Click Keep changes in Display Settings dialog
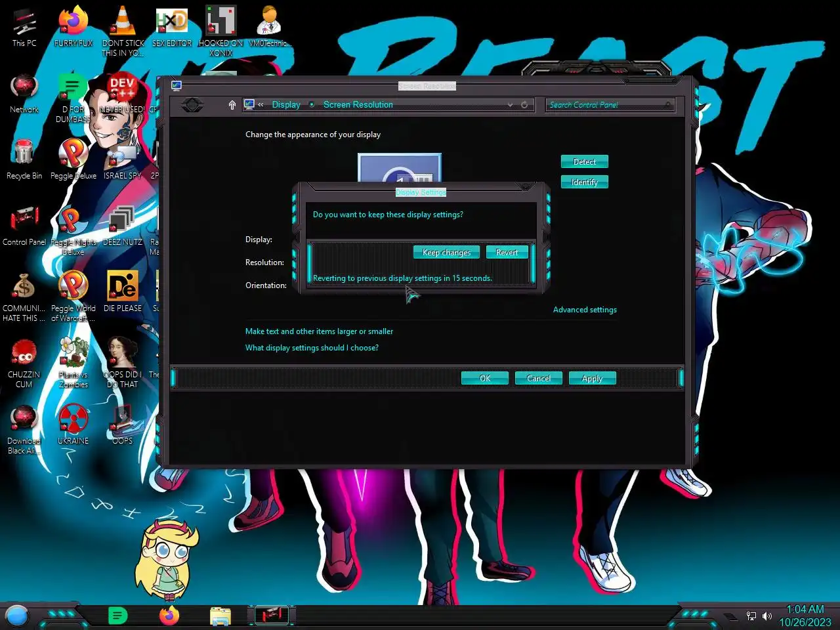Viewport: 840px width, 630px height. 446,252
